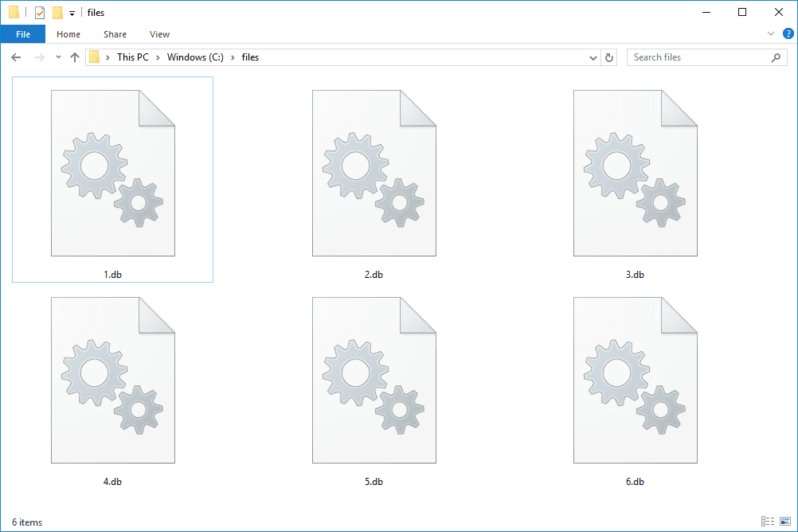Screen dimensions: 798x532
Task: Click the Back navigation arrow
Action: click(16, 57)
